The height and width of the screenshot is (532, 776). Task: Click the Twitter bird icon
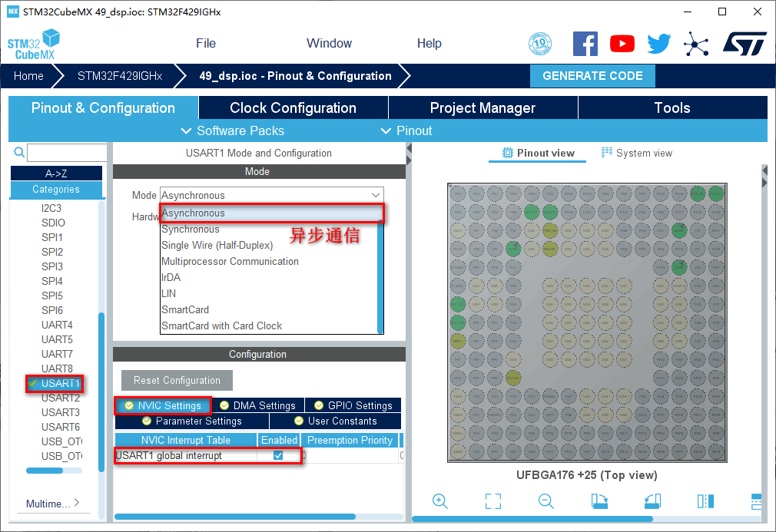[658, 44]
